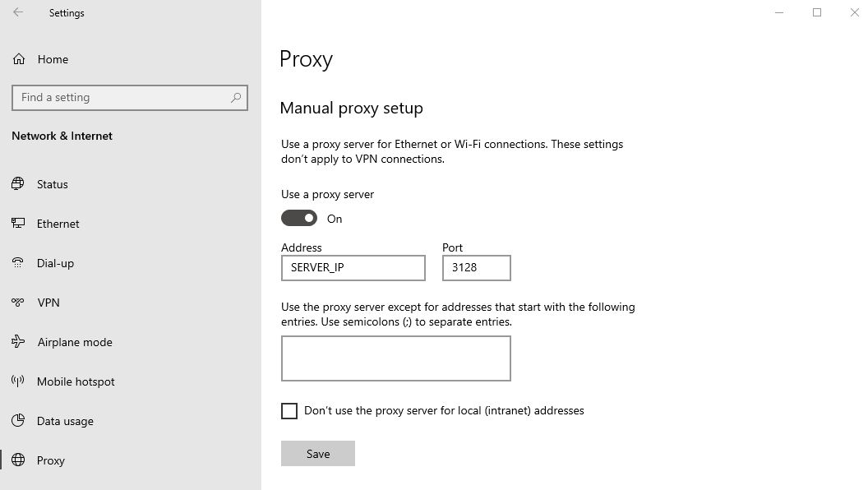Image resolution: width=868 pixels, height=490 pixels.
Task: Maximize the Settings window
Action: [x=816, y=12]
